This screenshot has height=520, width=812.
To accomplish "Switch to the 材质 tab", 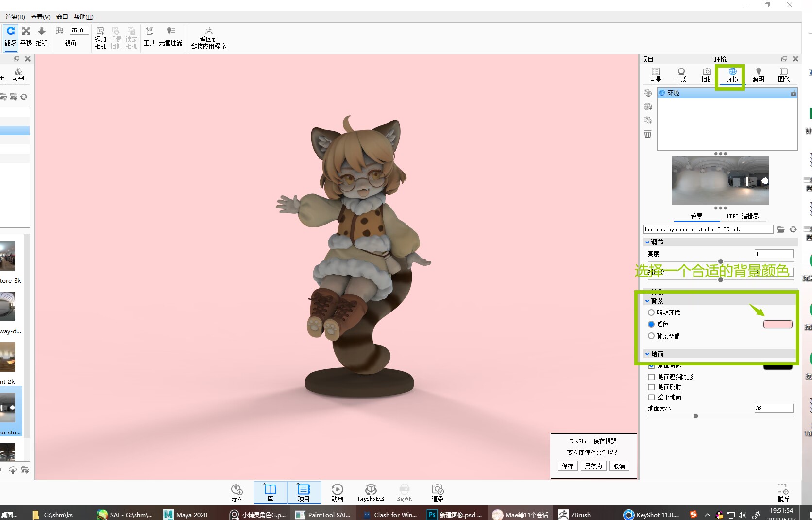I will point(681,75).
